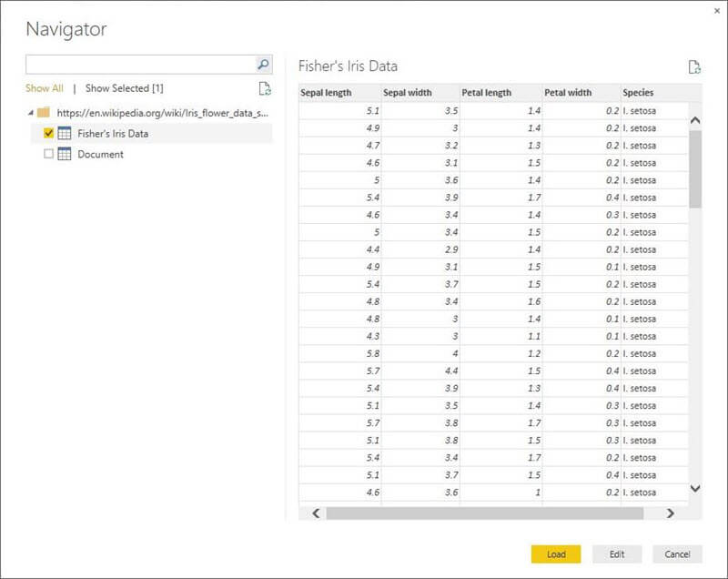Click the 4.3 sepal length cell
This screenshot has width=728, height=579.
click(x=339, y=336)
